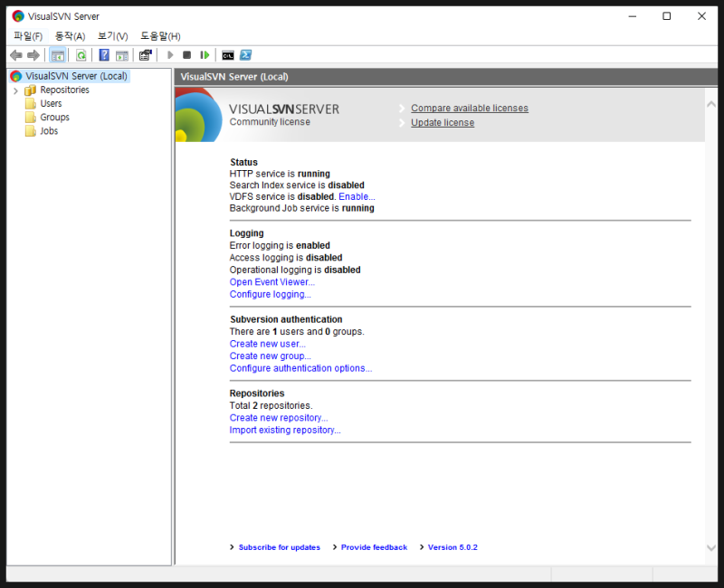Click the Create new repository link
This screenshot has height=588, width=724.
(x=279, y=418)
